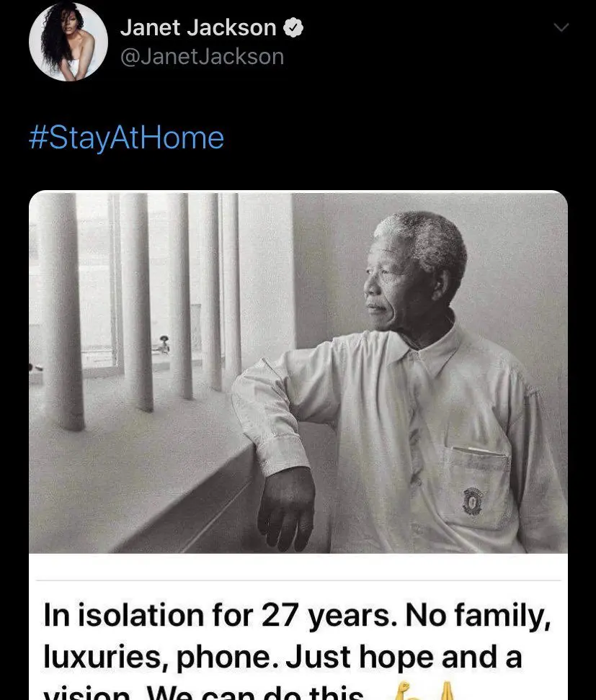This screenshot has width=596, height=700.
Task: Click the divider line above the caption
Action: click(298, 580)
